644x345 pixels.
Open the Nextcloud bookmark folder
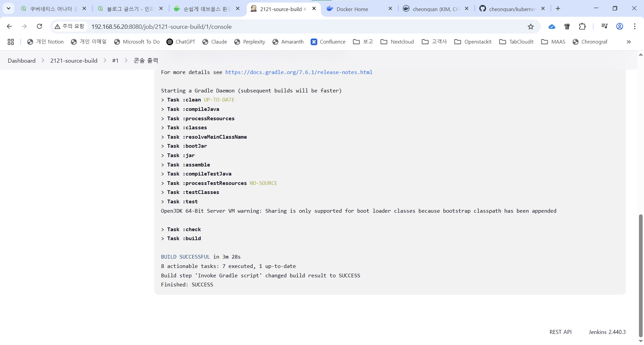coord(397,42)
